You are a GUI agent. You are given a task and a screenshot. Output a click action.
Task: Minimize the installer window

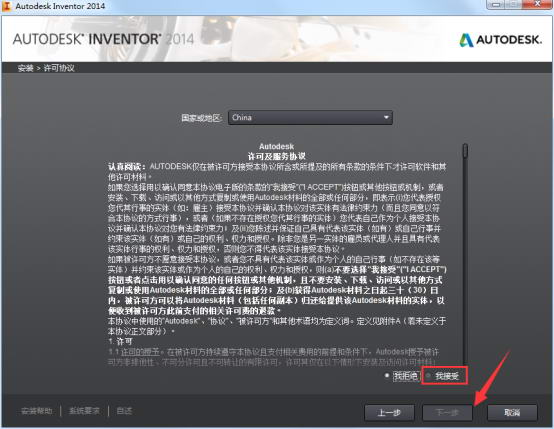click(x=497, y=4)
